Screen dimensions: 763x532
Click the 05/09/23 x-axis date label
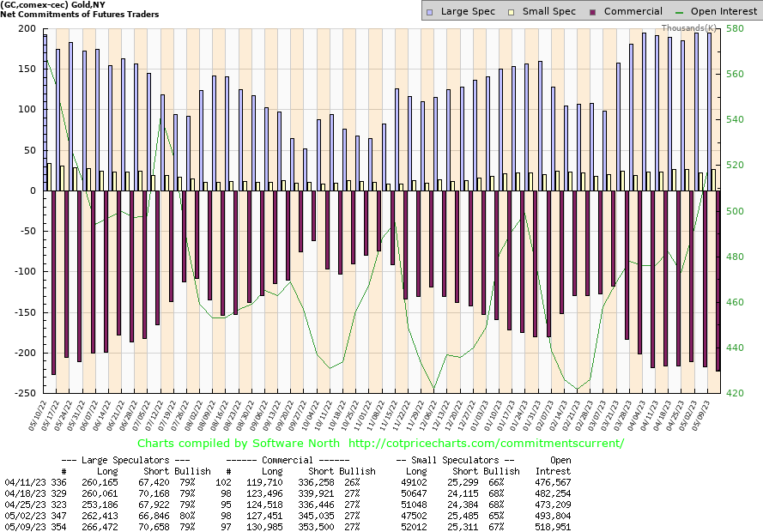click(x=705, y=416)
